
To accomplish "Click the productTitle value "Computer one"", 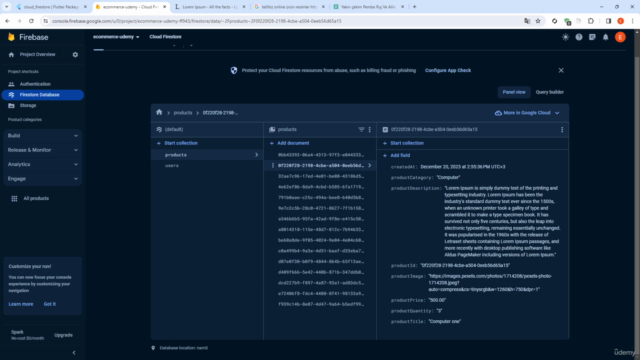I will (x=444, y=322).
